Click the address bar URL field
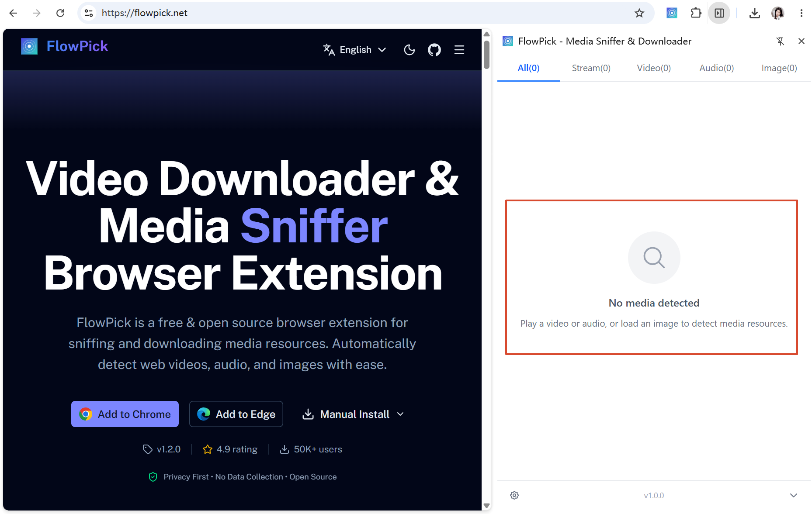The width and height of the screenshot is (812, 514). click(365, 13)
